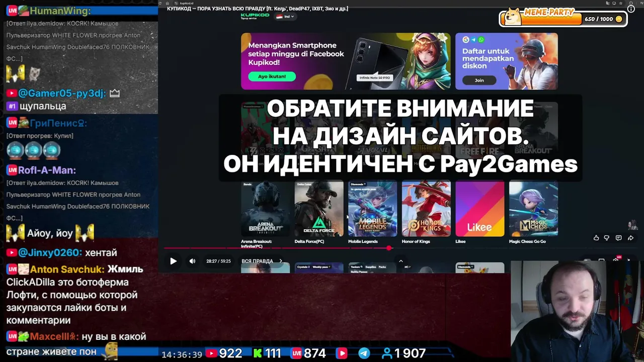
Task: Click the green Kick viewer count icon
Action: (x=258, y=353)
